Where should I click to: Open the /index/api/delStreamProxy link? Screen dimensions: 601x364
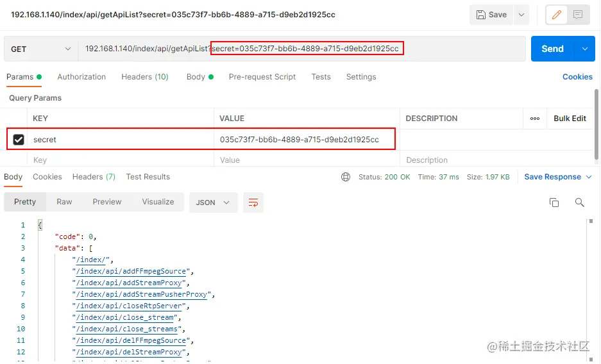(x=129, y=352)
